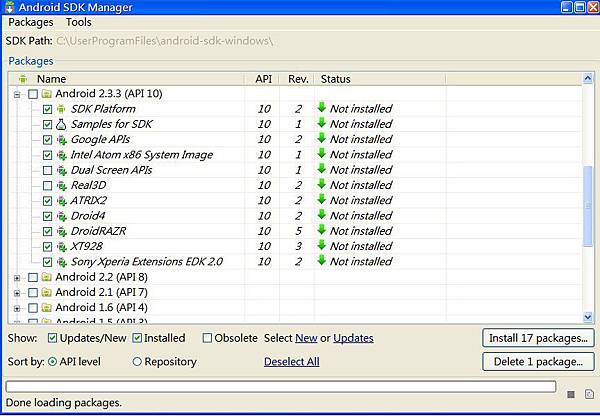The image size is (600, 416).
Task: Click the add-on icon beside Sony Xperia Extensions EDK
Action: coord(62,262)
